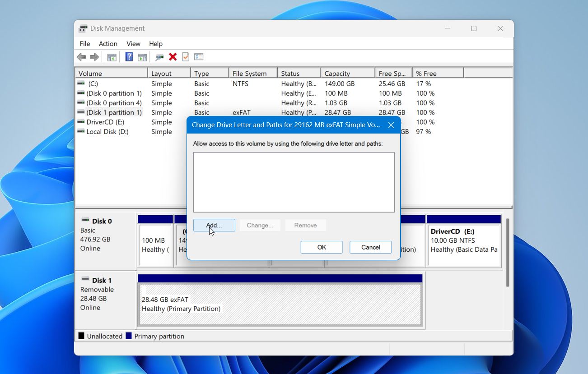Toggle the Show/Hide Action Pane toolbar icon

tap(142, 57)
